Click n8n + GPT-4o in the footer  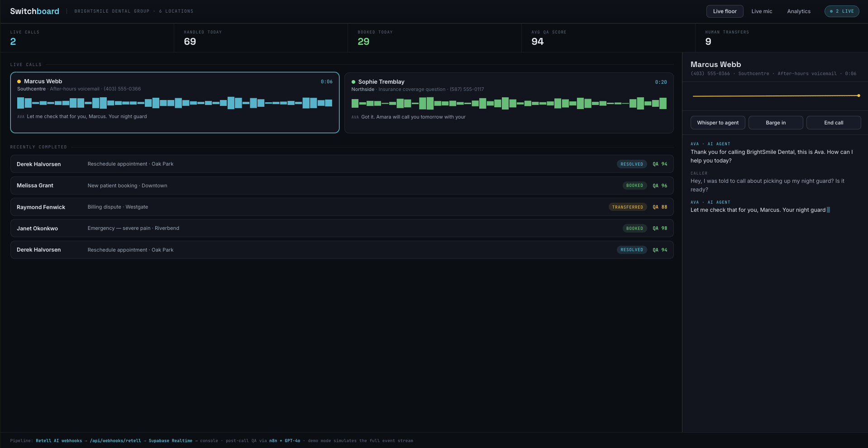pyautogui.click(x=285, y=441)
